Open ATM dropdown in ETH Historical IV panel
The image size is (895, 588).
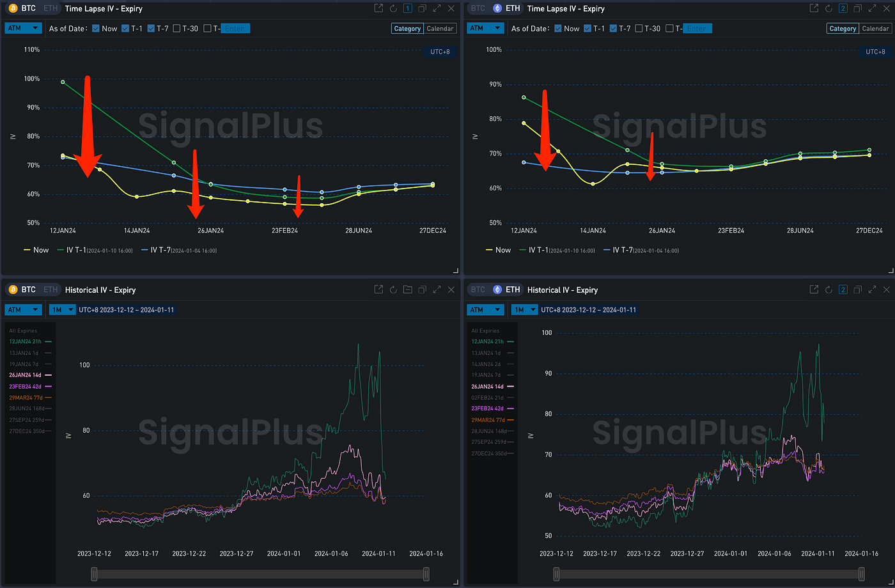pos(485,310)
